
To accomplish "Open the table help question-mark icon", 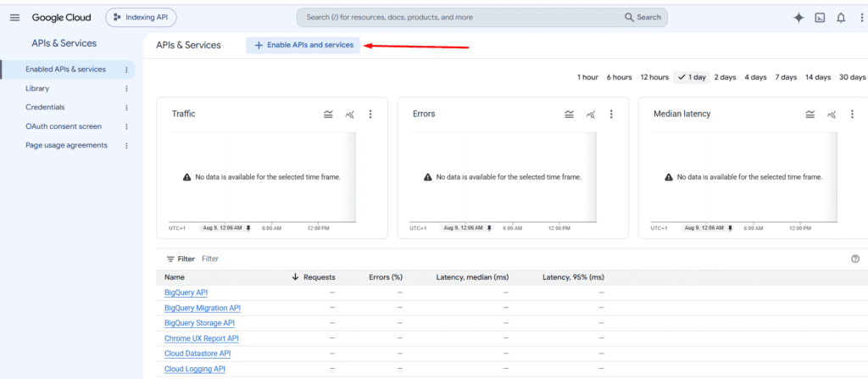I will point(854,259).
